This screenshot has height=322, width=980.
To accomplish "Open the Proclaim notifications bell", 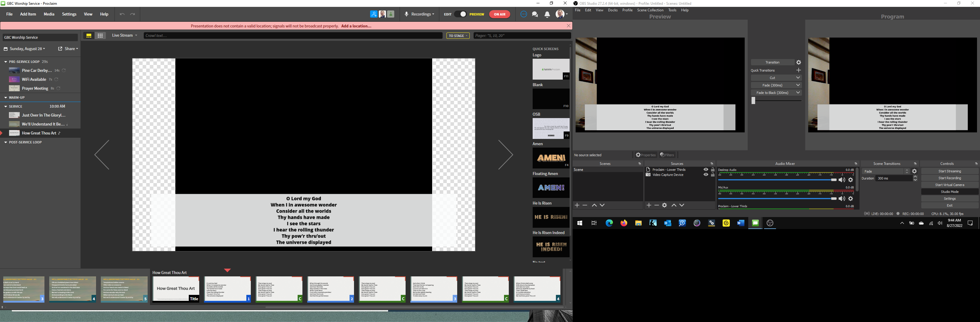I will [547, 14].
